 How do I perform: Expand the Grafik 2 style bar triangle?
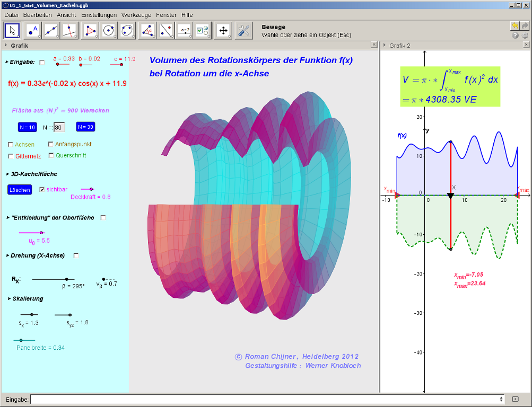tap(385, 46)
